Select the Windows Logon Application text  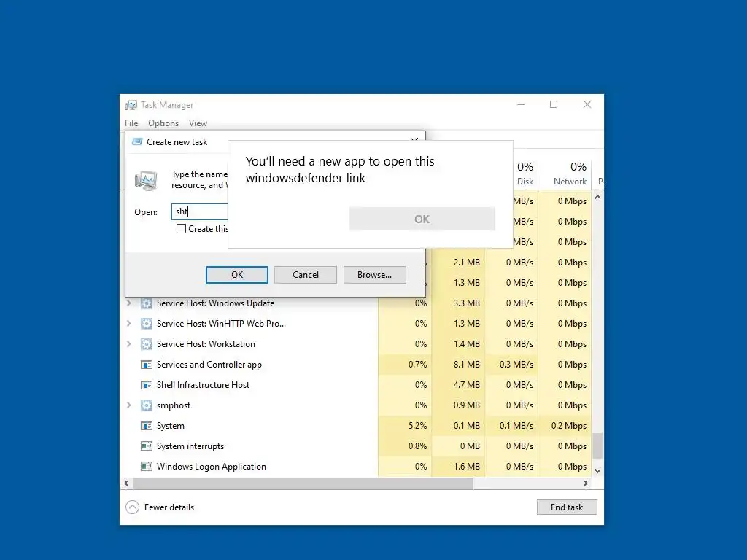(x=212, y=467)
